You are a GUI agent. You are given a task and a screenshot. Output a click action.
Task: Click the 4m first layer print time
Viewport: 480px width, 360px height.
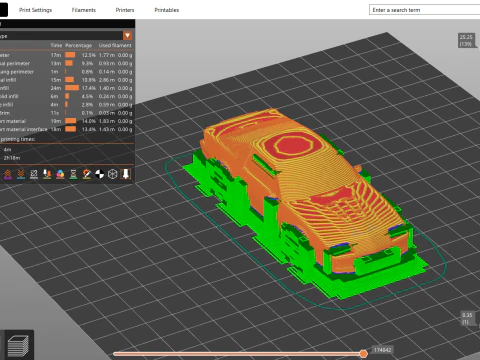(7, 150)
